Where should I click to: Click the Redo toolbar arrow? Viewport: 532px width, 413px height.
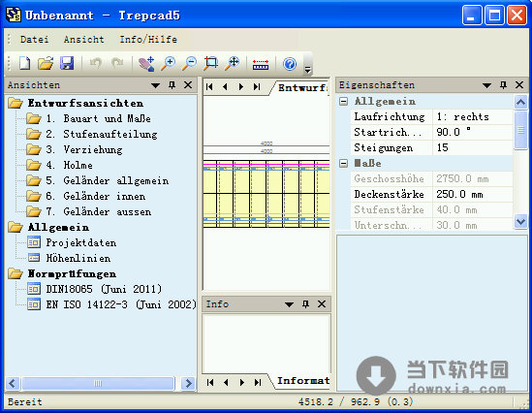117,63
